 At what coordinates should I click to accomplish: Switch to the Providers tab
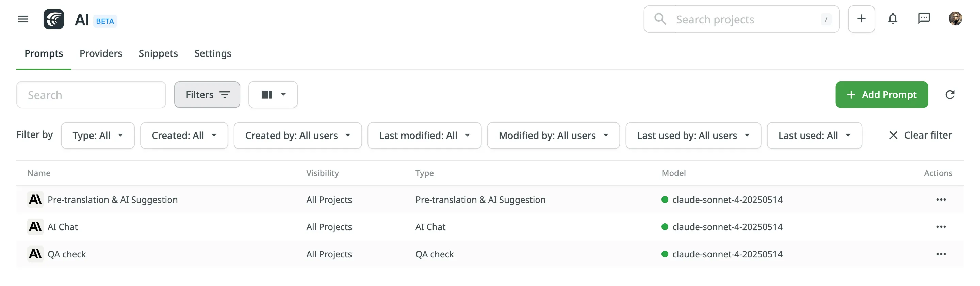click(x=101, y=54)
